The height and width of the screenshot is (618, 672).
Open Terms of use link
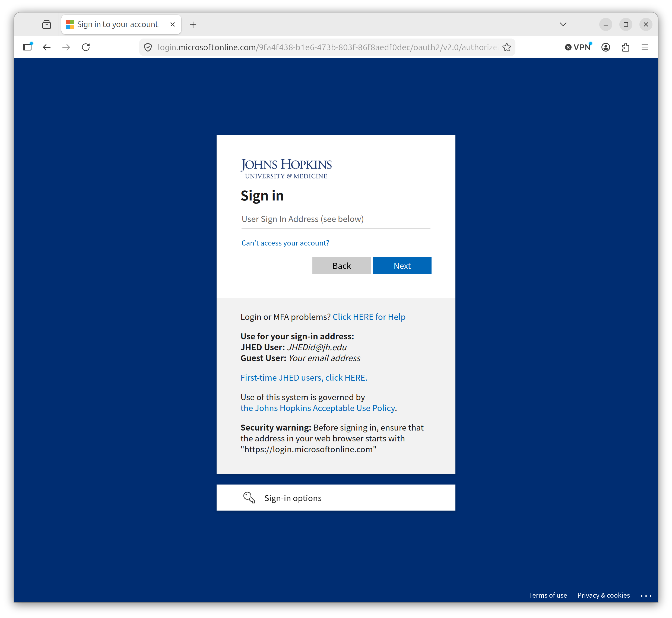[548, 595]
